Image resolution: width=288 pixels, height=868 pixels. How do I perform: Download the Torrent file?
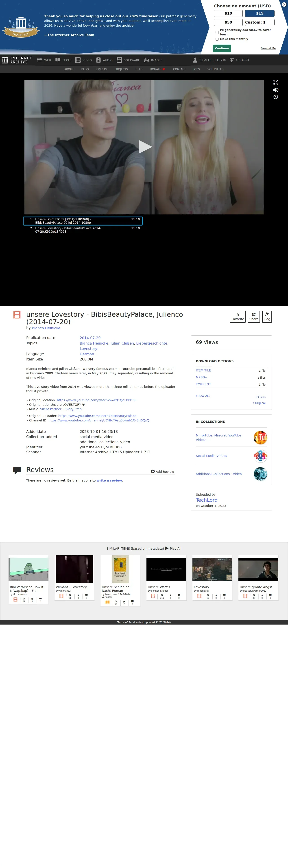203,384
